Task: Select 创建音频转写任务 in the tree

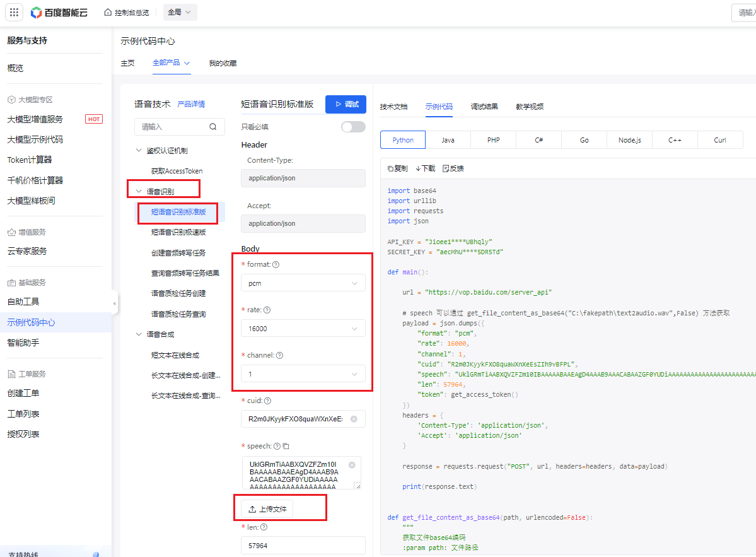Action: point(178,253)
